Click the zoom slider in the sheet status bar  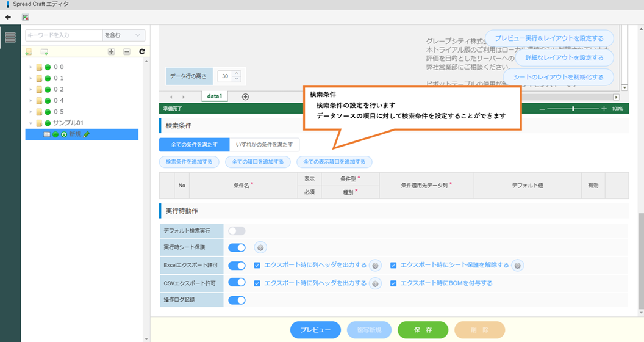click(573, 108)
